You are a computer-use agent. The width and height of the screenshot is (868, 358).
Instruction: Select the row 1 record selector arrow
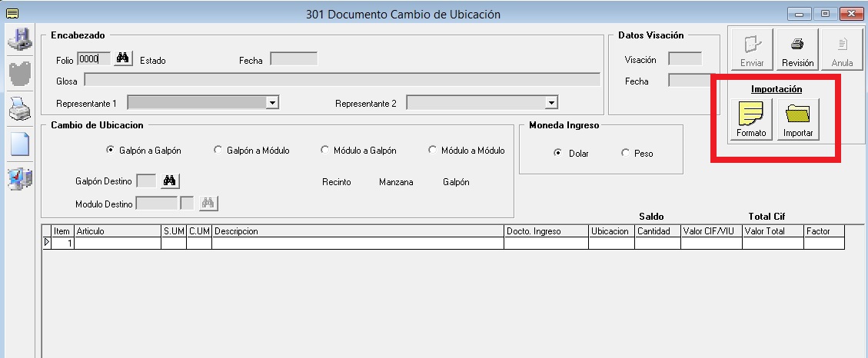[47, 243]
